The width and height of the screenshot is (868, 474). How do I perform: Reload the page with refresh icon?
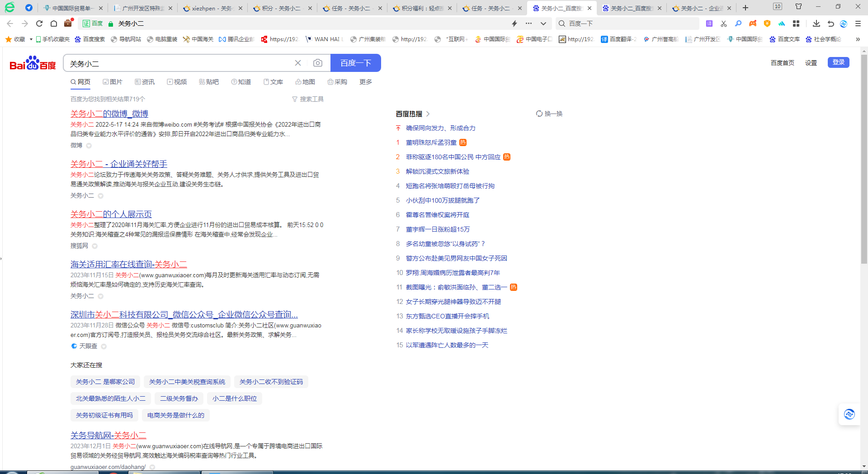pos(39,24)
